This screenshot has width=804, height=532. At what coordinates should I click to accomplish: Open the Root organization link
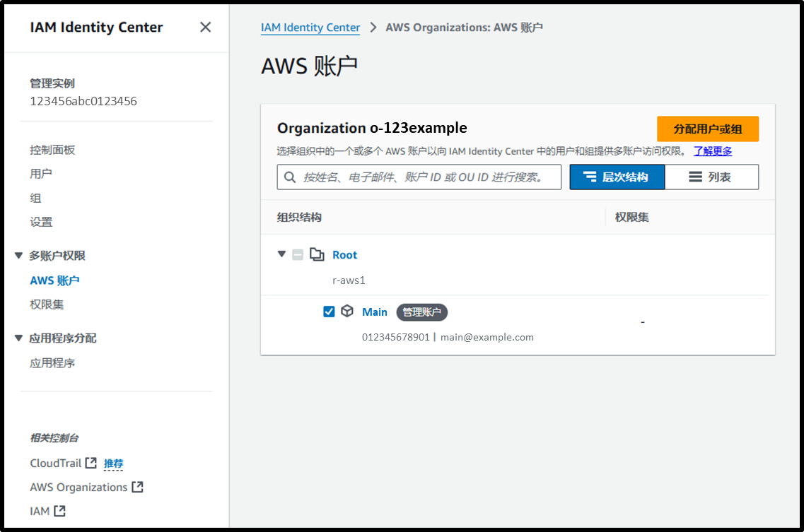(344, 255)
